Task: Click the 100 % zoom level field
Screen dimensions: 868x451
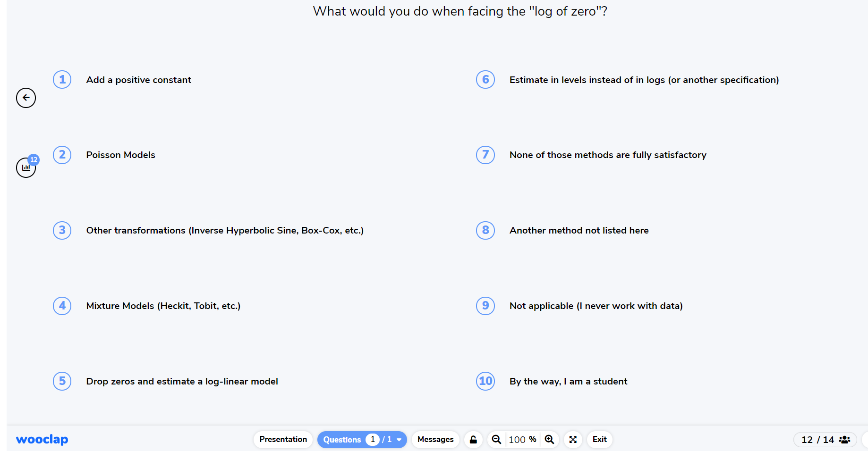Action: (x=522, y=440)
